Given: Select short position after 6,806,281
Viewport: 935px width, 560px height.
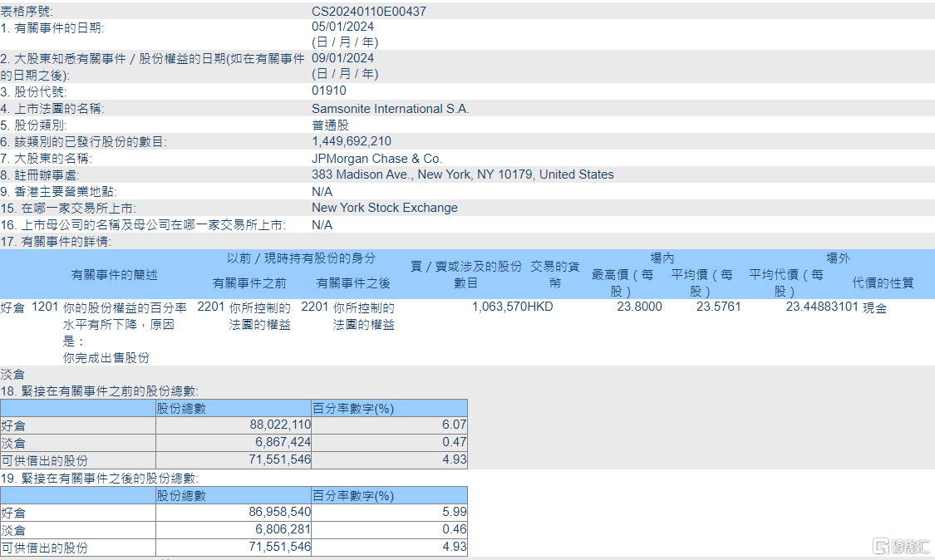Looking at the screenshot, I should click(283, 529).
